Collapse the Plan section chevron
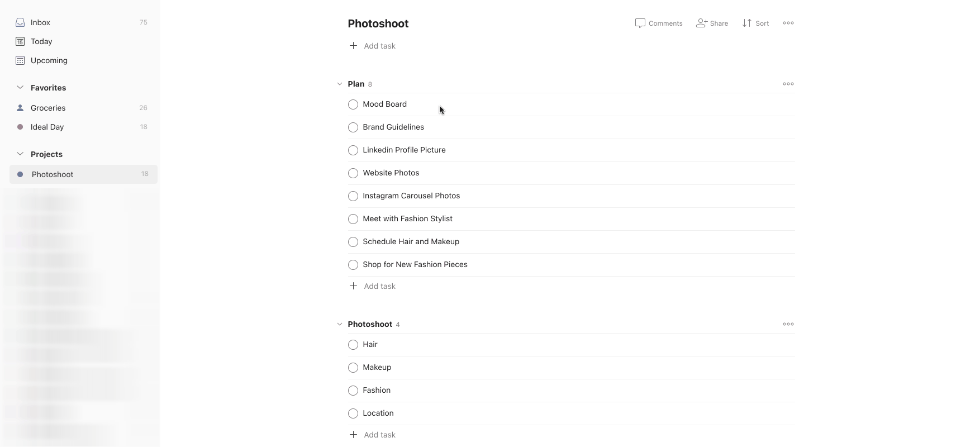 coord(339,84)
